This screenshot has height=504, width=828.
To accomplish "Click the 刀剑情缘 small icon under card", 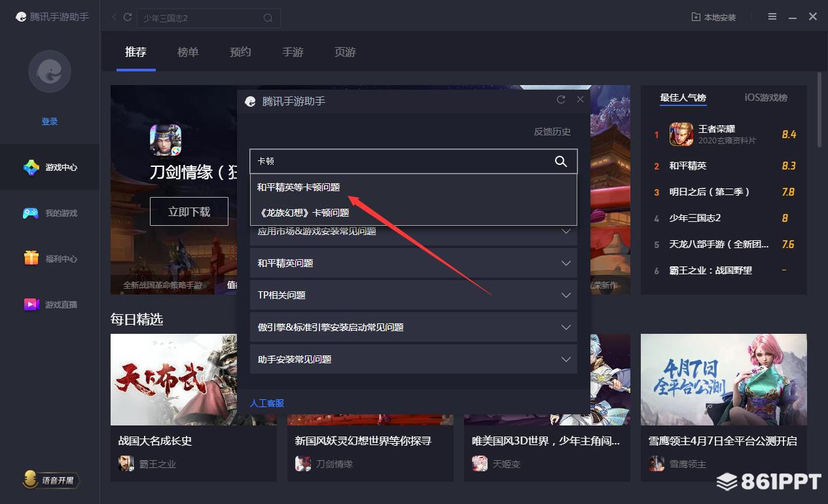I will (x=303, y=463).
